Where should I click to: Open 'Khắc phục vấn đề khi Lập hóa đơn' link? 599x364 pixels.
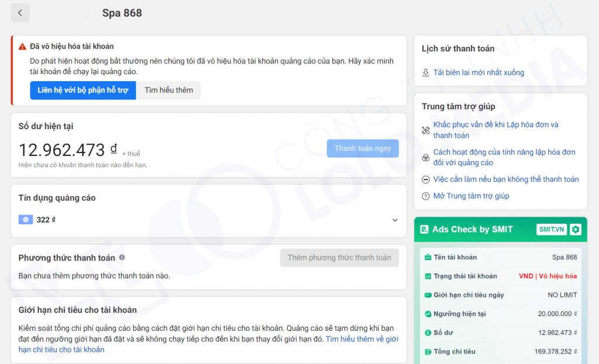click(x=496, y=130)
